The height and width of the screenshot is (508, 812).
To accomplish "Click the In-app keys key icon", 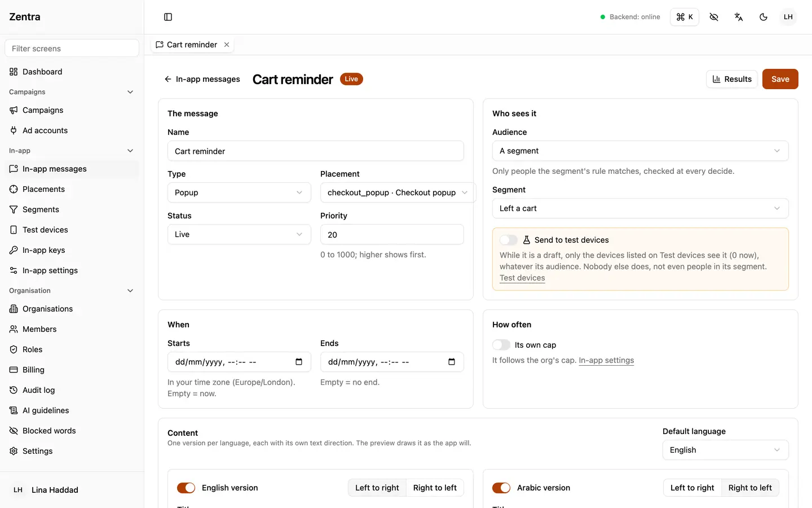I will point(14,250).
